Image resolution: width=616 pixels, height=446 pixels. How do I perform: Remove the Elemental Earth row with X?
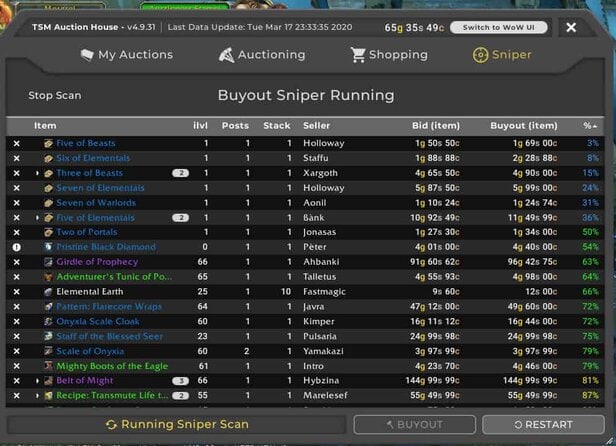[x=16, y=292]
